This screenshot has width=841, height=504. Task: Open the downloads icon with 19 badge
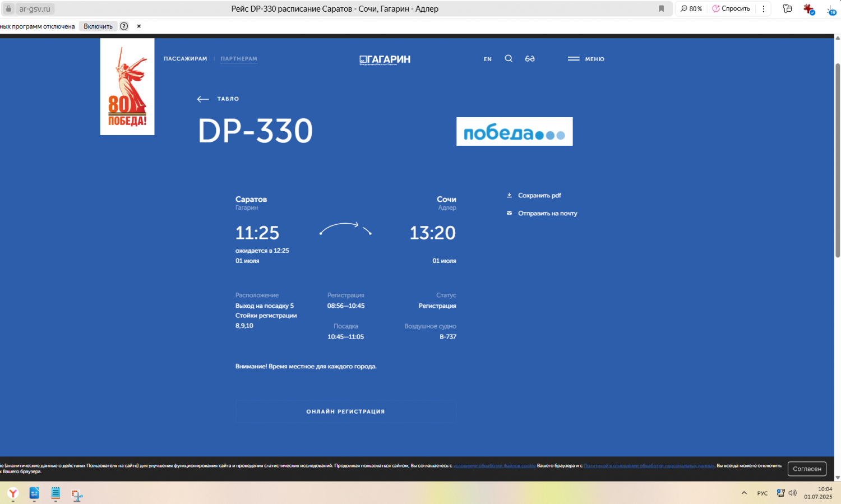tap(831, 10)
